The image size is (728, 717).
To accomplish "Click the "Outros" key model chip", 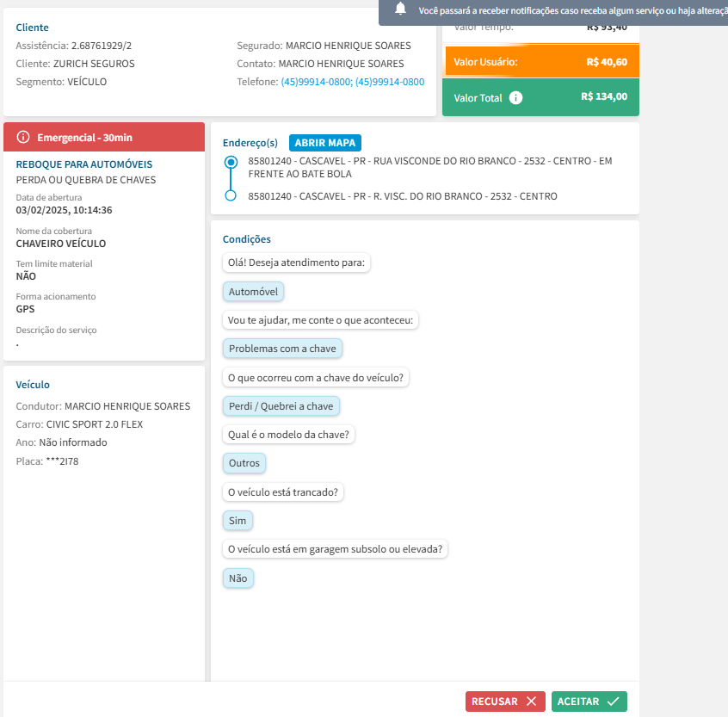I will pyautogui.click(x=244, y=463).
